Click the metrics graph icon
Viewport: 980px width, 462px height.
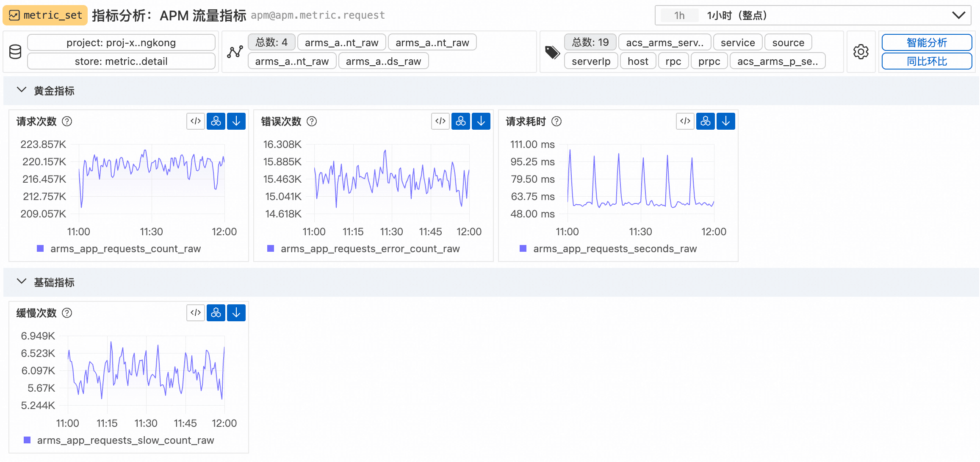[x=235, y=52]
